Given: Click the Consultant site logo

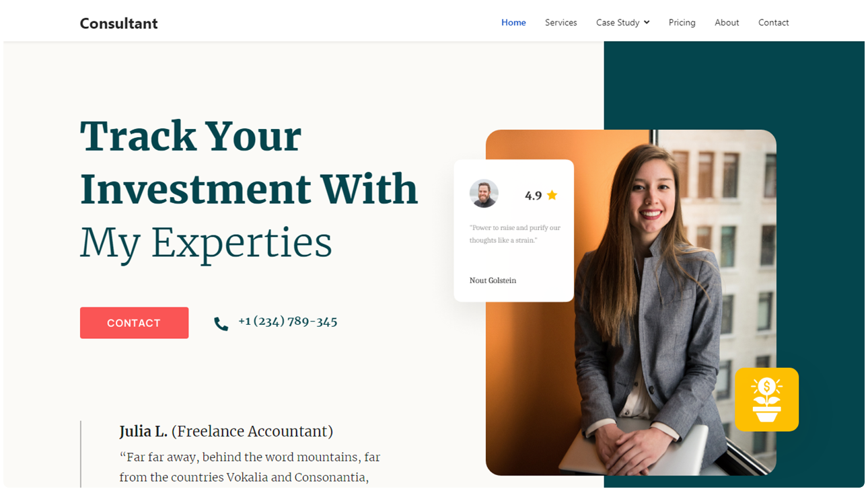Looking at the screenshot, I should click(118, 24).
